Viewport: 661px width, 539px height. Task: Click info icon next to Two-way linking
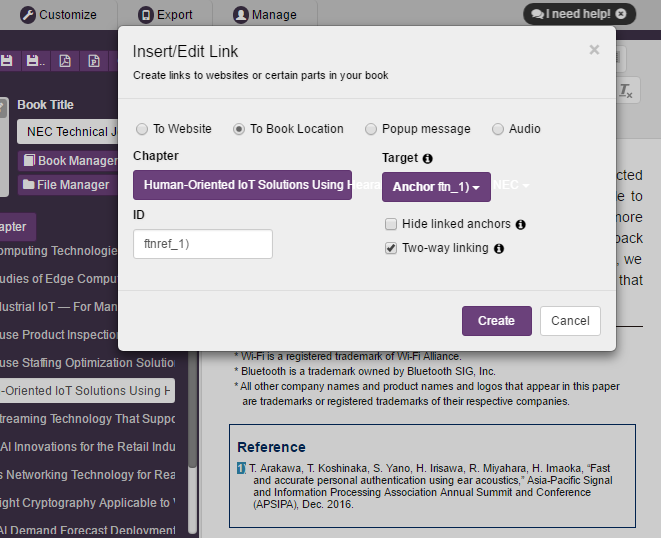[x=499, y=249]
